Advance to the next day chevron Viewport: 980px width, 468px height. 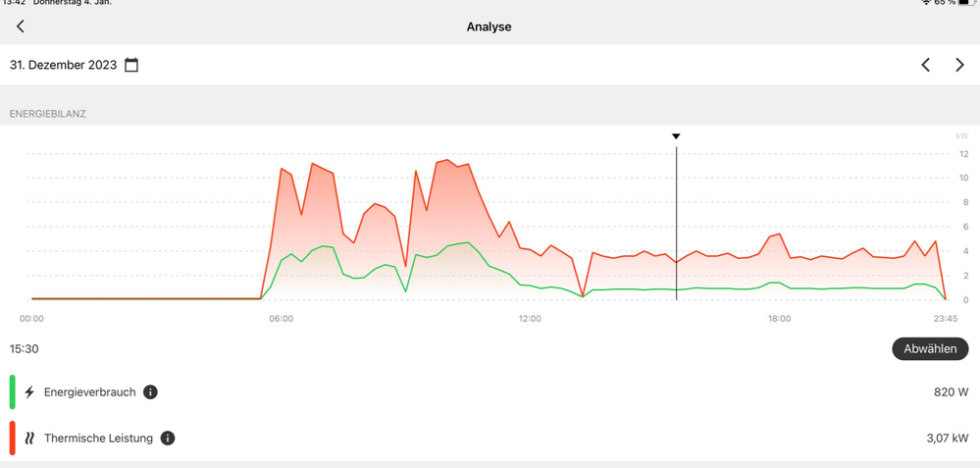[959, 65]
